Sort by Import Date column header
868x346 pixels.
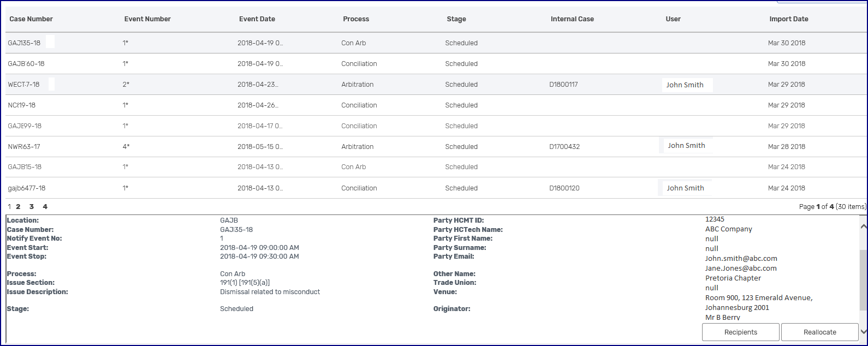tap(788, 19)
